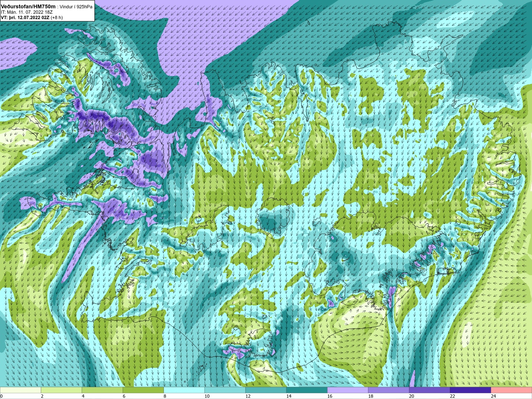Click the dark indigo 22–24 legend swatch

(470, 390)
